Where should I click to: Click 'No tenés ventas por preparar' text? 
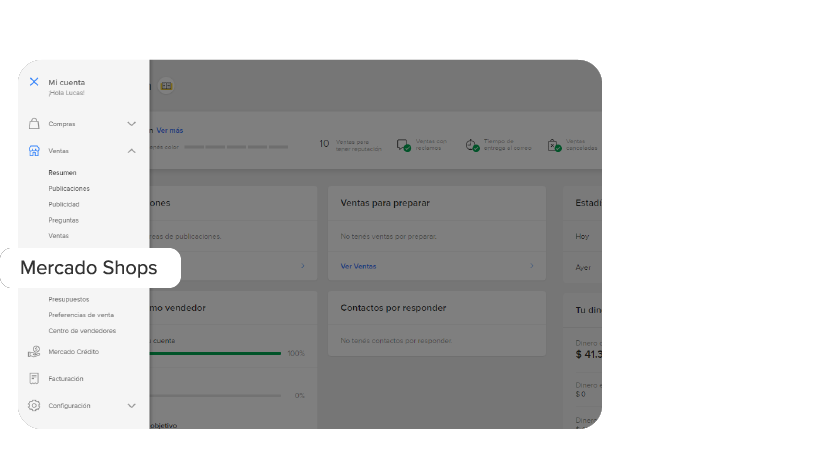pyautogui.click(x=389, y=236)
